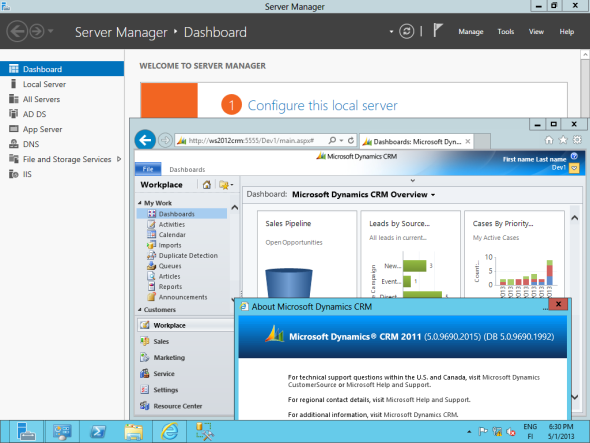Select DNS role in sidebar
The image size is (590, 443).
pos(30,144)
